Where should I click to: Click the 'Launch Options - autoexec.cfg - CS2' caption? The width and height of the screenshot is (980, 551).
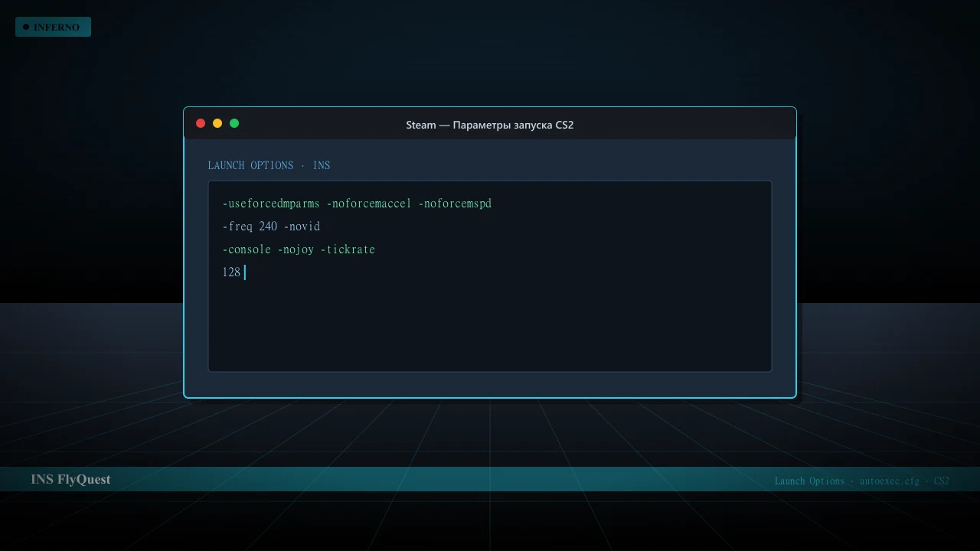click(862, 481)
